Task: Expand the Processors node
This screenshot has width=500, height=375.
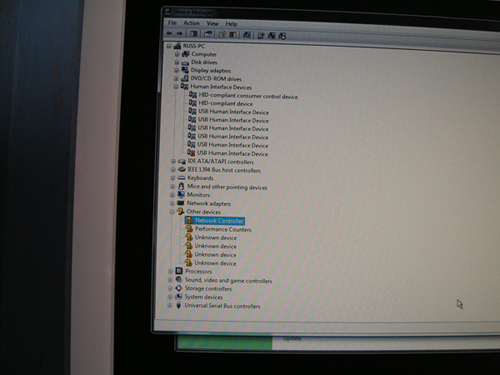Action: pos(170,271)
